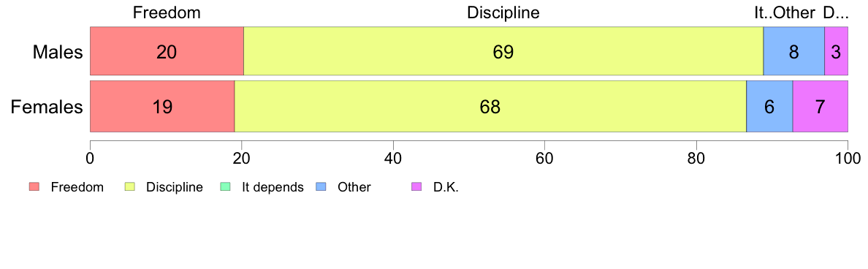868x269 pixels.
Task: Click the blue Other legend swatch
Action: pos(320,187)
